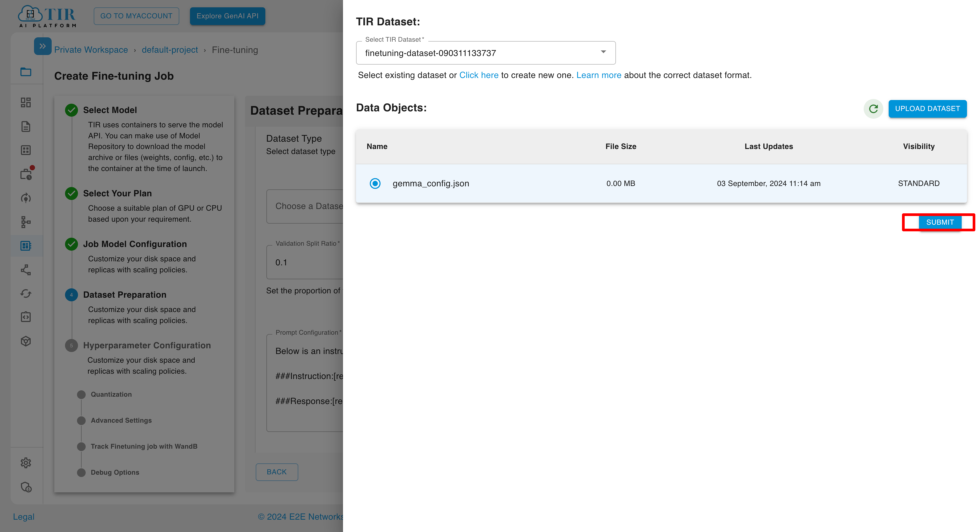The height and width of the screenshot is (532, 980).
Task: Open the Debug Options sub-step
Action: pos(115,472)
